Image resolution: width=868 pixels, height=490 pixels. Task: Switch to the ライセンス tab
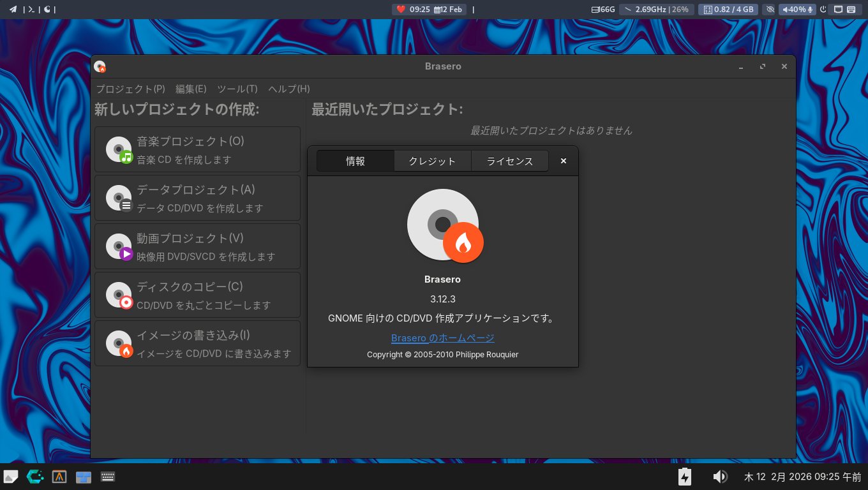tap(510, 161)
